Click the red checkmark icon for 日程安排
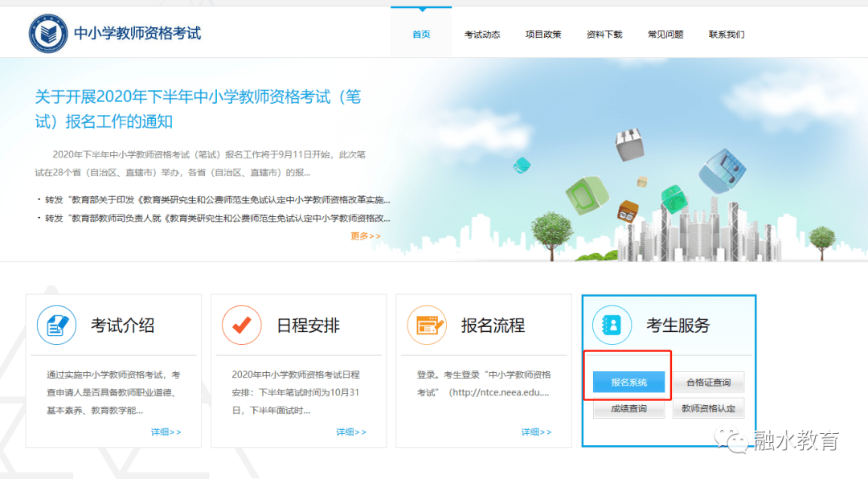Image resolution: width=868 pixels, height=479 pixels. 241,325
